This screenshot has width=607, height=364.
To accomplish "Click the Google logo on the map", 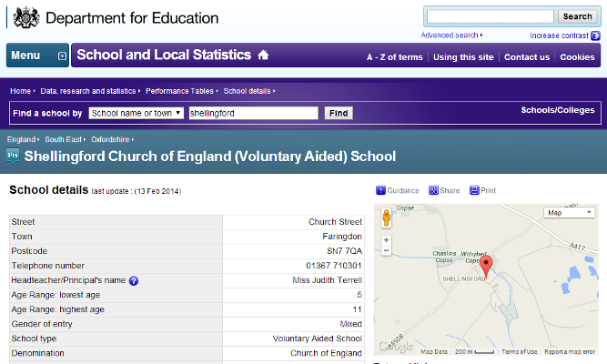I will coord(396,346).
